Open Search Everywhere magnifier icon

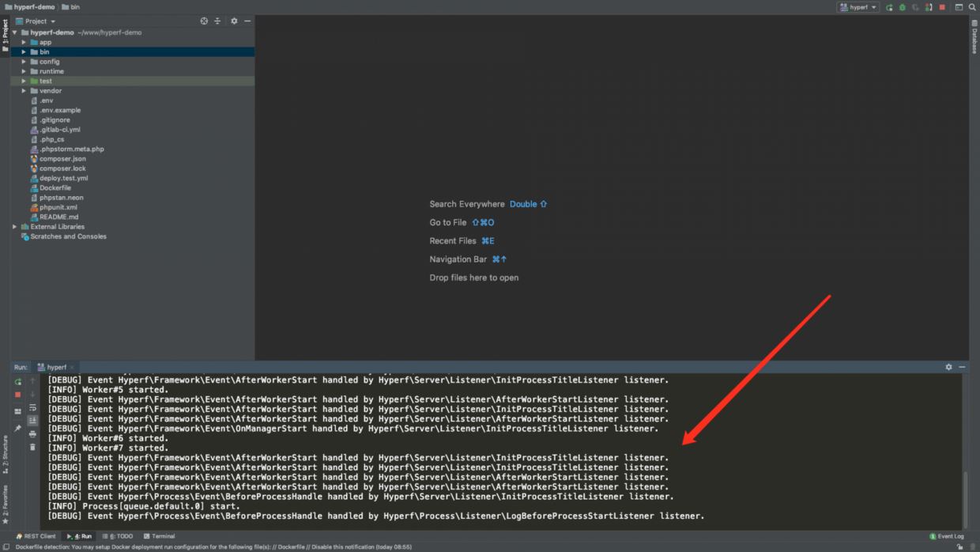pyautogui.click(x=972, y=7)
